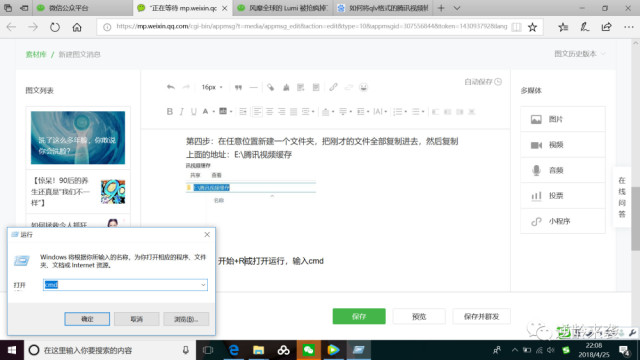
Task: Remove hyperlink with unlink icon
Action: point(349,87)
